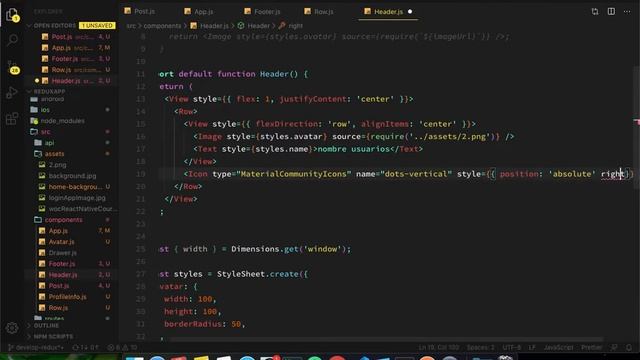Switch to the App.js editor tab
The image size is (640, 360).
point(199,11)
